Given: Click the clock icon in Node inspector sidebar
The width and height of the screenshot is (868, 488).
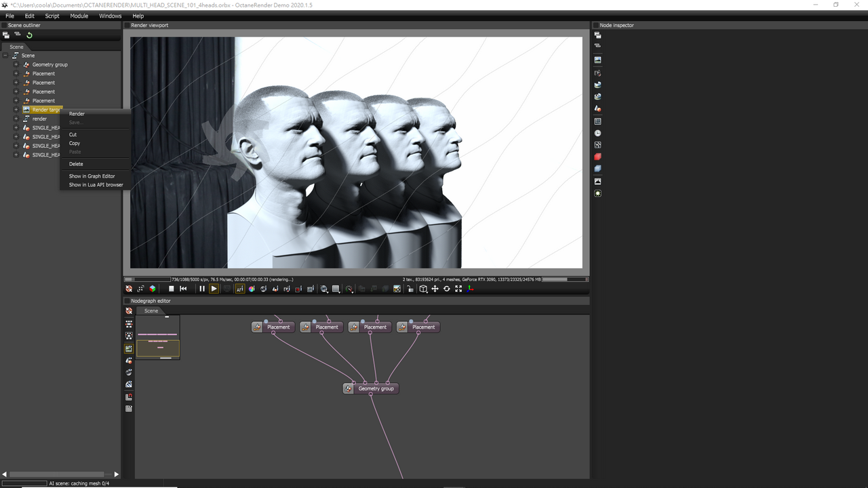Looking at the screenshot, I should (597, 133).
